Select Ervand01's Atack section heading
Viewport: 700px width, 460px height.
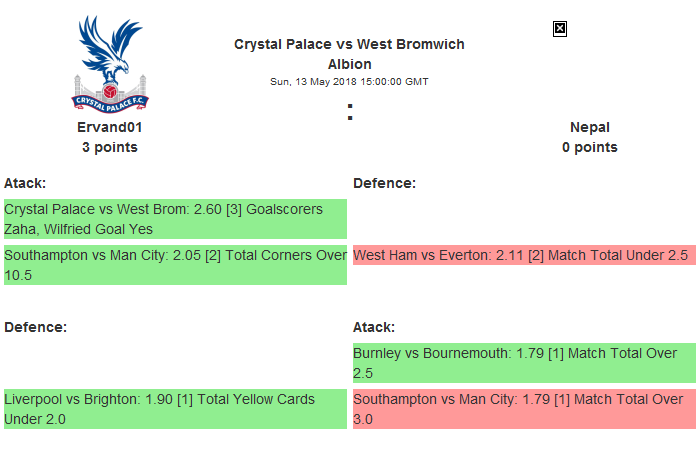25,183
